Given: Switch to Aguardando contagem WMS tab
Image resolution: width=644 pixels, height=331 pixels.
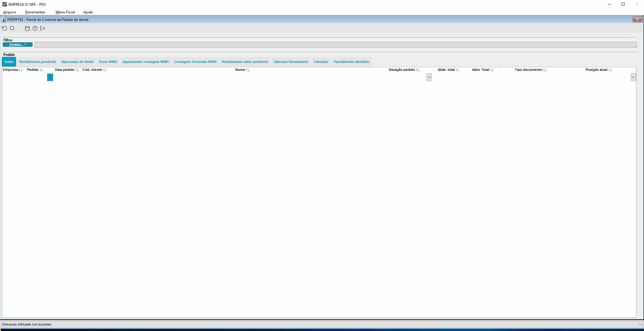Looking at the screenshot, I should click(x=145, y=62).
